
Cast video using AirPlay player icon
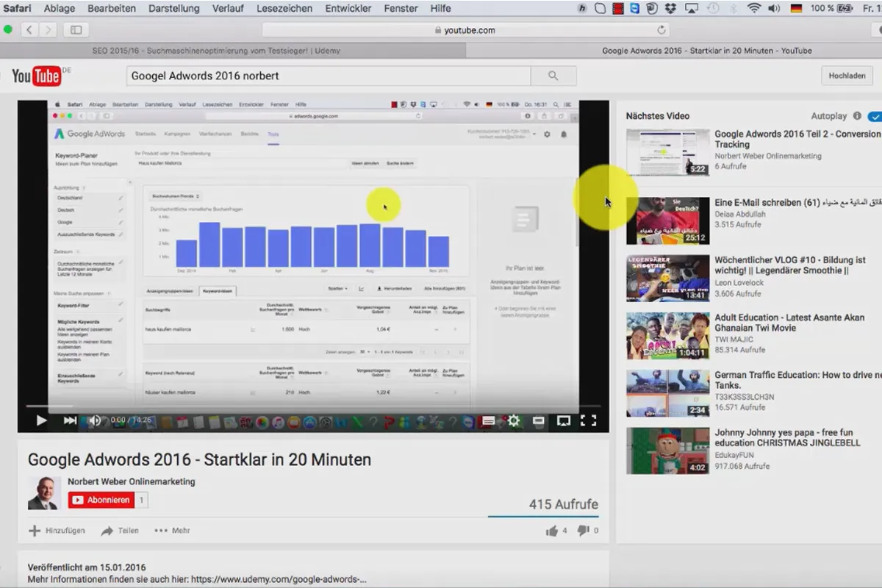coord(564,420)
